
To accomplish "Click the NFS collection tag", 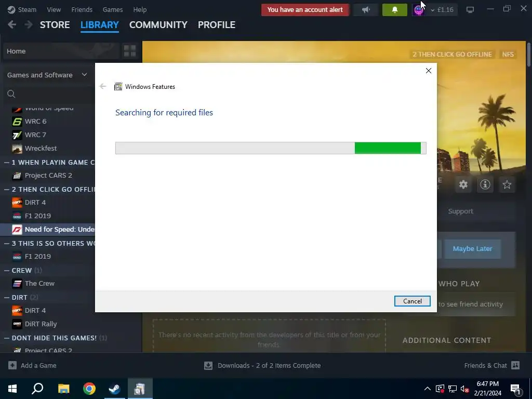I will [x=508, y=54].
